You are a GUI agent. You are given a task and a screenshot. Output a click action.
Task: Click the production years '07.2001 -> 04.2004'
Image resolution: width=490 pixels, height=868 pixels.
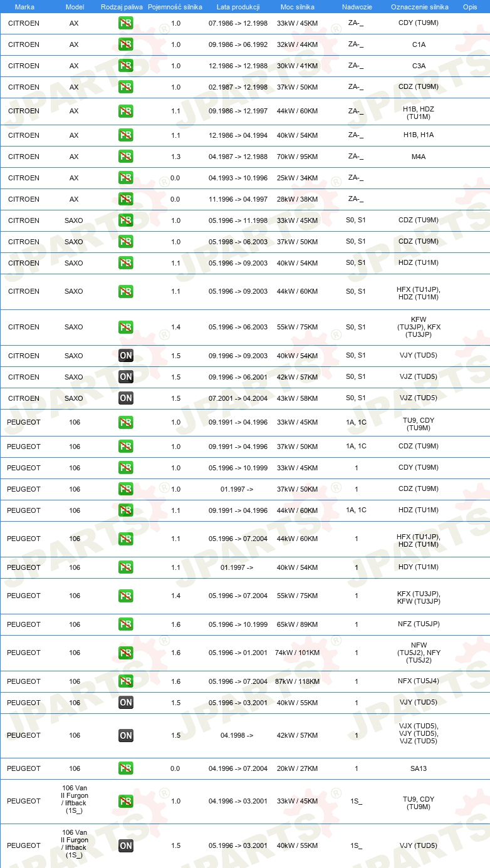pyautogui.click(x=238, y=398)
